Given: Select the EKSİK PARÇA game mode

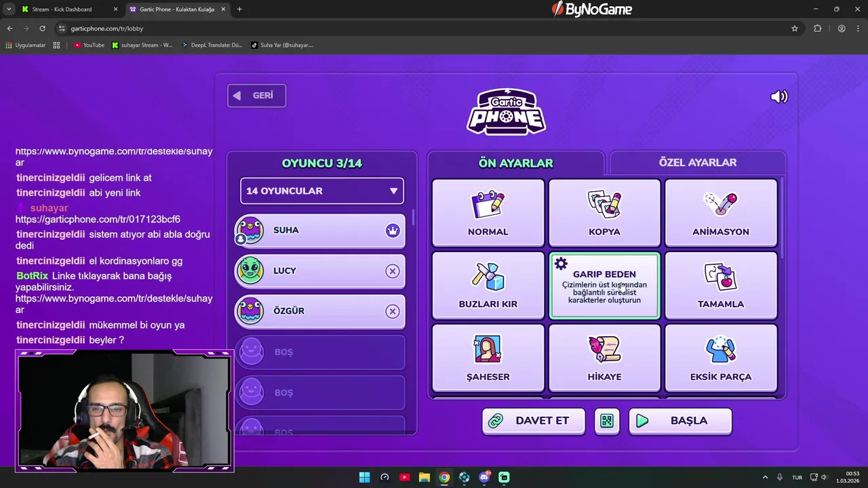Looking at the screenshot, I should tap(721, 358).
